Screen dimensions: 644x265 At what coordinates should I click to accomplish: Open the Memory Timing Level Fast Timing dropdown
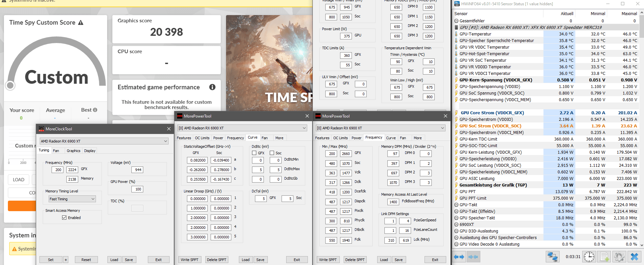72,199
